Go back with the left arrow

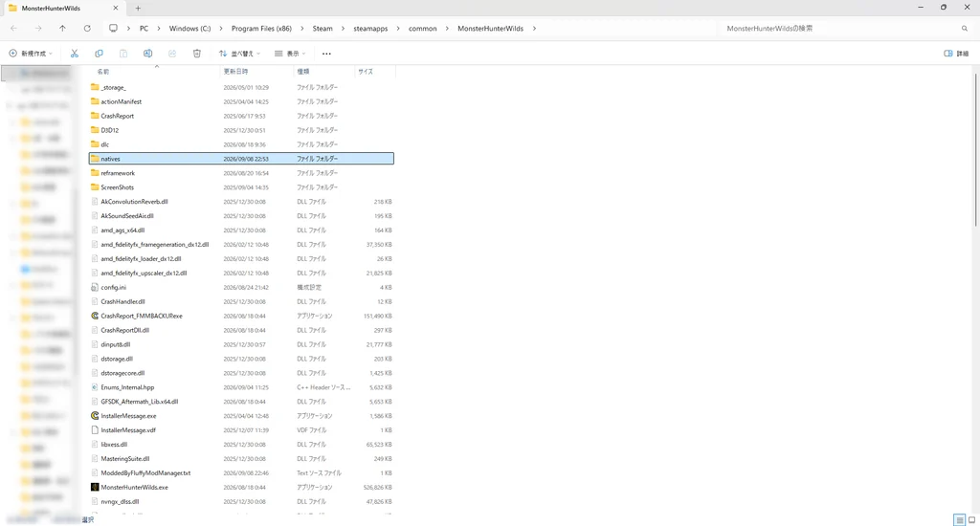13,29
